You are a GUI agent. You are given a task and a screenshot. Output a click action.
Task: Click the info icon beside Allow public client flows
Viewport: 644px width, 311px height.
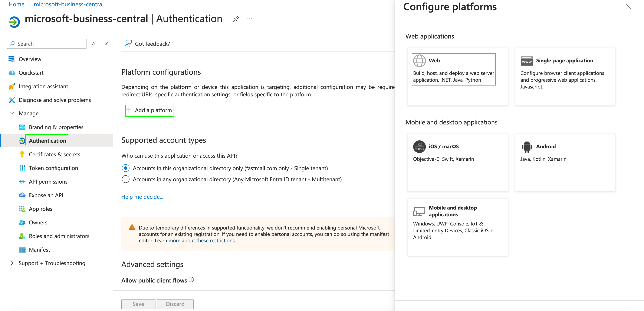pos(191,280)
